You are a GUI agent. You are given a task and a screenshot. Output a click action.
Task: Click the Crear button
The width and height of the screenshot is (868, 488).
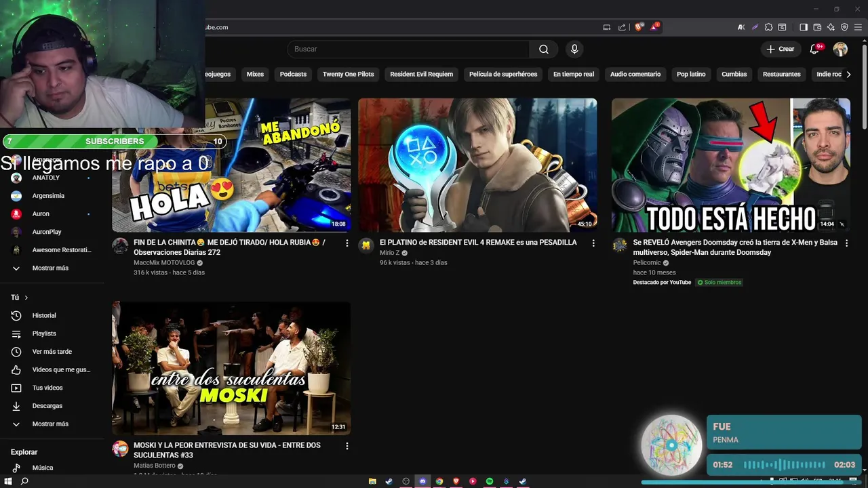point(780,49)
